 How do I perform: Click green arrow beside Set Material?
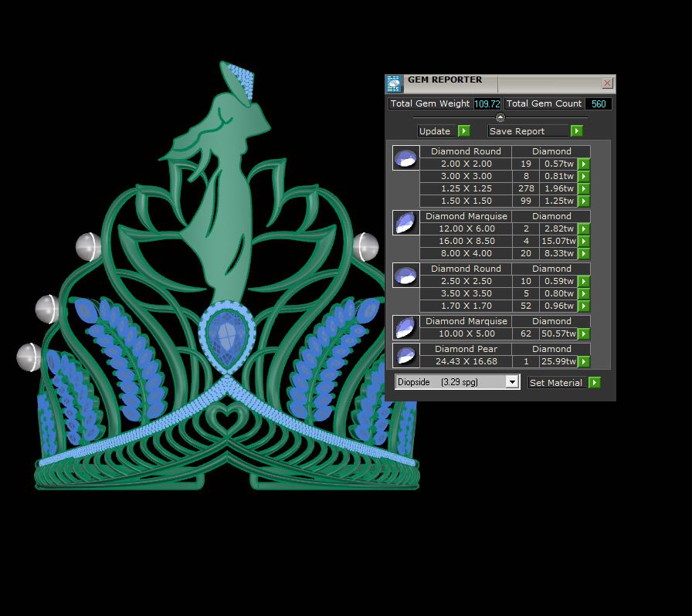pyautogui.click(x=594, y=383)
